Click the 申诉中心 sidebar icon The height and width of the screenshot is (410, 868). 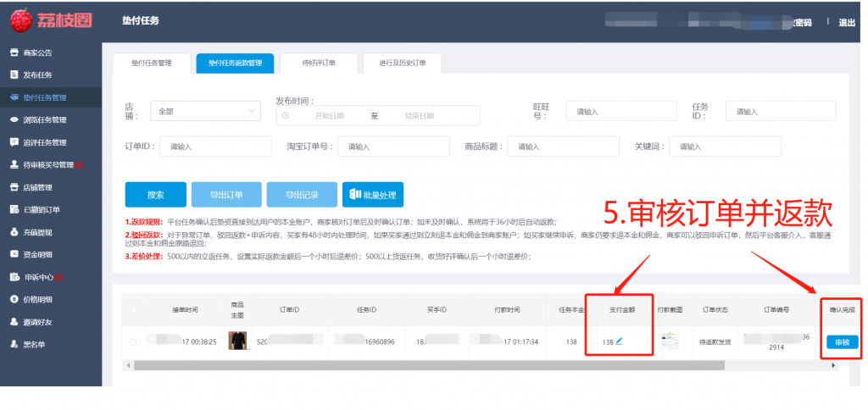pos(14,277)
